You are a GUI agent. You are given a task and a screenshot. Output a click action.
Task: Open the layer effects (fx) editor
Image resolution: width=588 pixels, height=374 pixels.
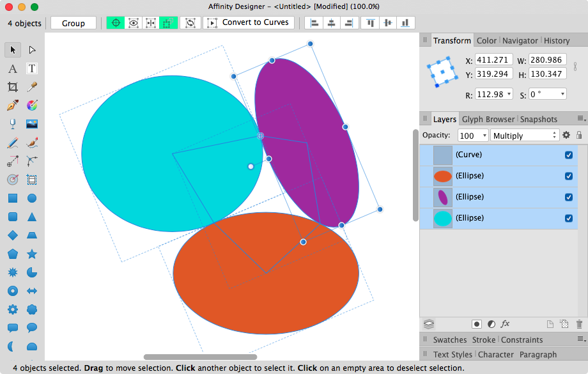click(x=505, y=324)
